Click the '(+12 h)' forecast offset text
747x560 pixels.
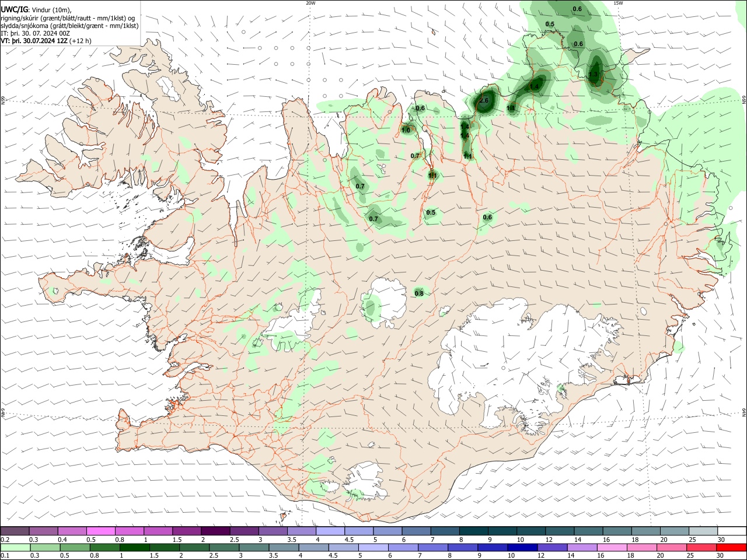pyautogui.click(x=81, y=41)
